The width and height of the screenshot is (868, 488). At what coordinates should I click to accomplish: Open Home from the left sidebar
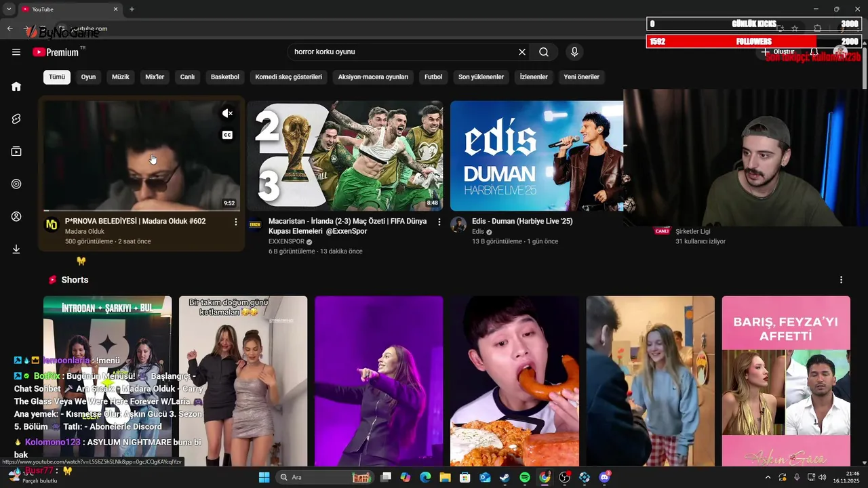tap(16, 86)
